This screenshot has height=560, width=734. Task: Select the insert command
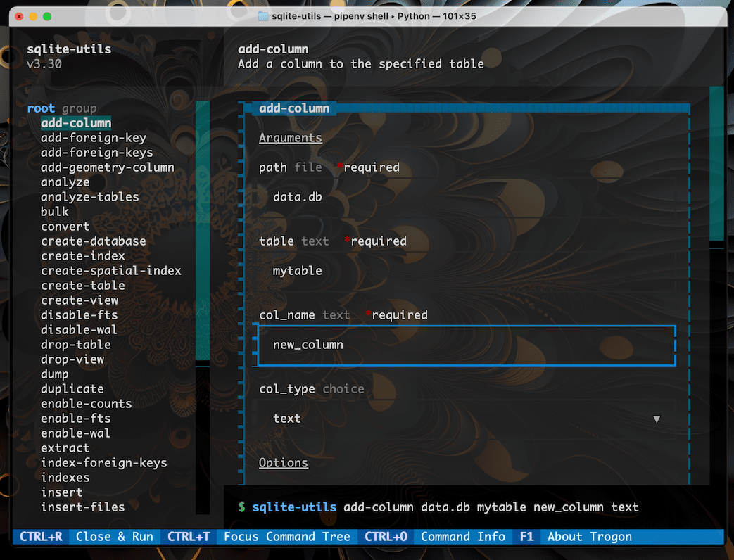coord(61,492)
